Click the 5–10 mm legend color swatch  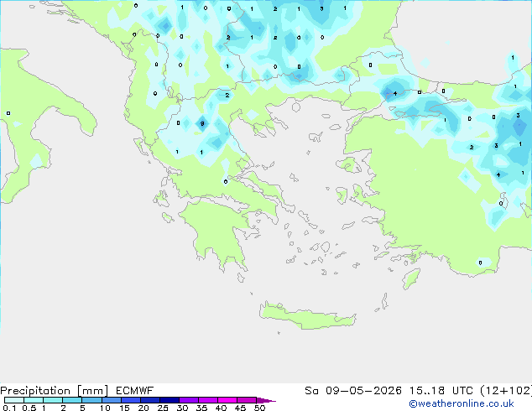coord(91,400)
